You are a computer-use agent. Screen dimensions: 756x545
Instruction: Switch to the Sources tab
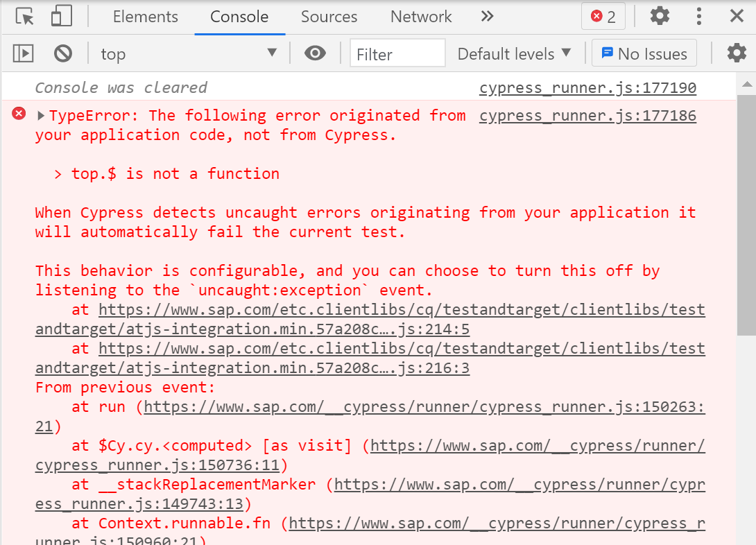pyautogui.click(x=329, y=17)
